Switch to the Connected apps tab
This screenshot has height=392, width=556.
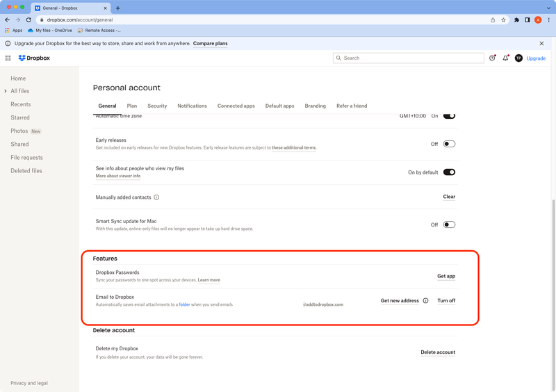[236, 106]
